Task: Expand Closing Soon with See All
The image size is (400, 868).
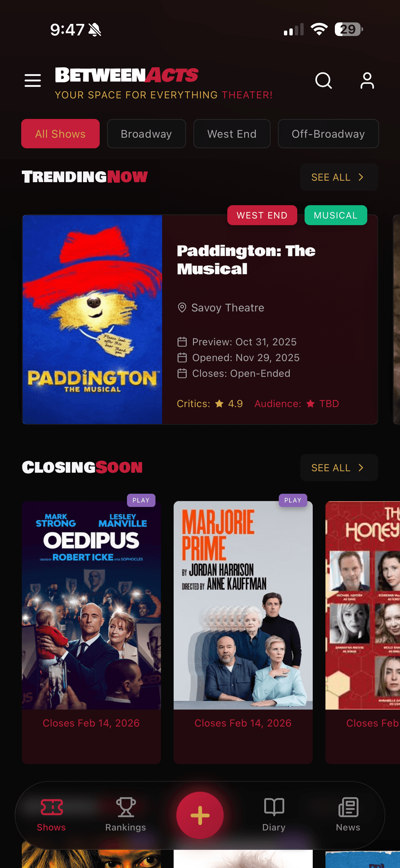Action: coord(339,468)
